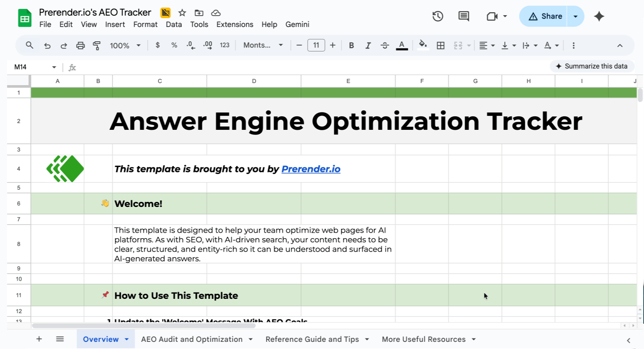Toggle bold formatting
The width and height of the screenshot is (644, 349).
pos(351,46)
